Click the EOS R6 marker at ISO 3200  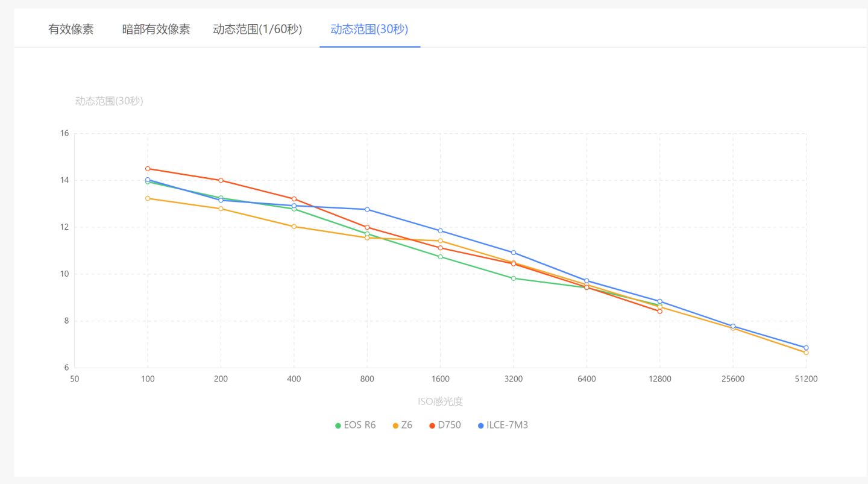tap(514, 277)
